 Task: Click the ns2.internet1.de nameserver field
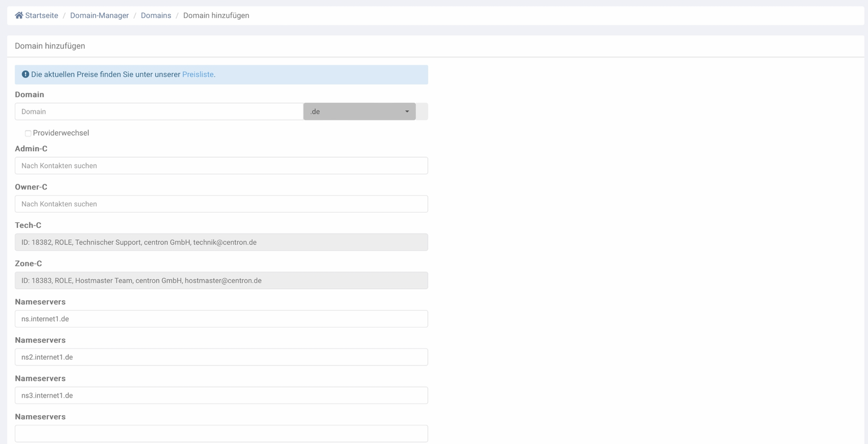[221, 357]
